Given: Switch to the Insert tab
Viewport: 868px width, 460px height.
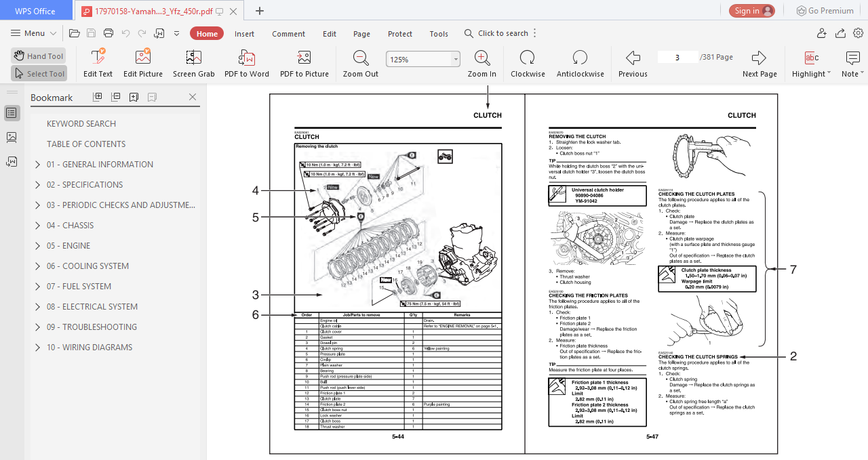Looking at the screenshot, I should click(x=245, y=34).
